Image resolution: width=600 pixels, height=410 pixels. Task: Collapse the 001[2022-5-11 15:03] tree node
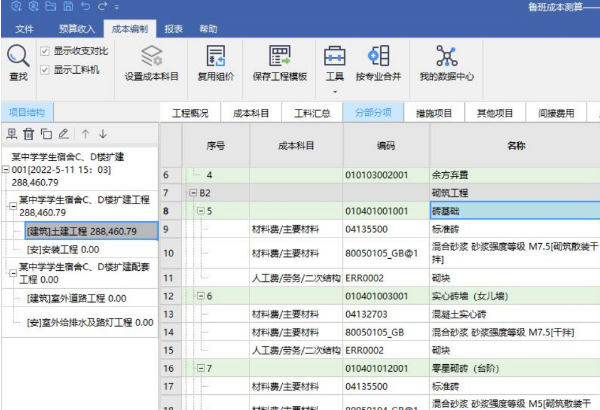tap(6, 170)
